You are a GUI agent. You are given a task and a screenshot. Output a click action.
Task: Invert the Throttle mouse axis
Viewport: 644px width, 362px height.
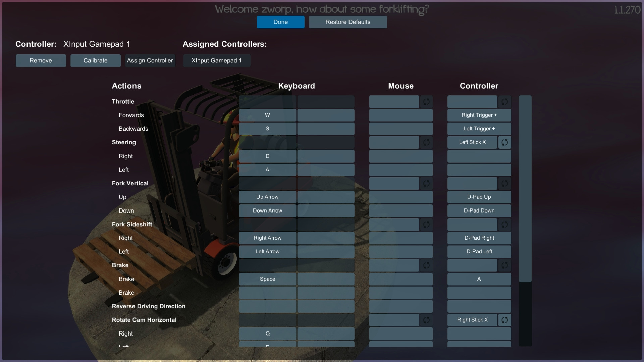pos(427,102)
